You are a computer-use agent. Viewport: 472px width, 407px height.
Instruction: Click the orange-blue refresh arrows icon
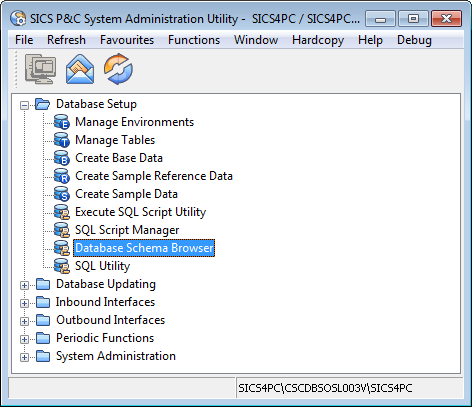[118, 69]
